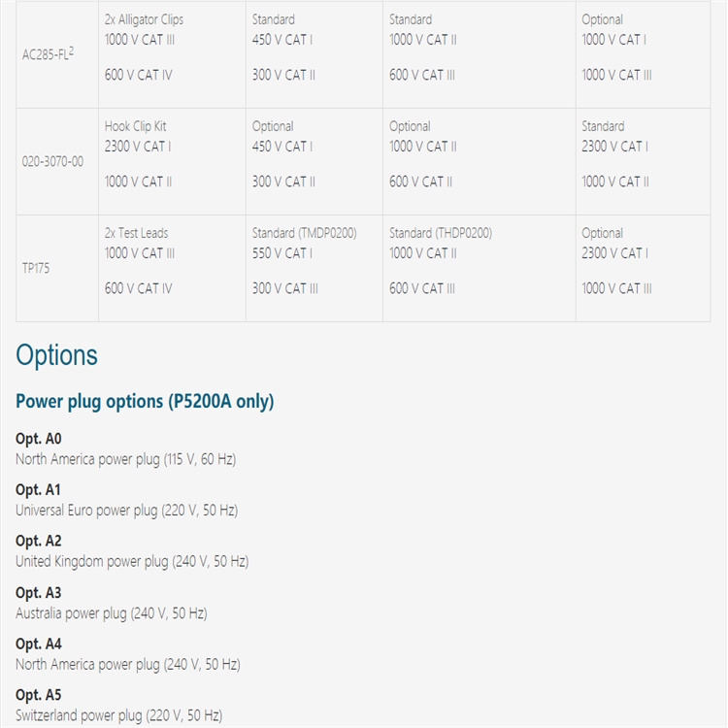
Task: Click the TP175 accessory cell
Action: tap(36, 268)
